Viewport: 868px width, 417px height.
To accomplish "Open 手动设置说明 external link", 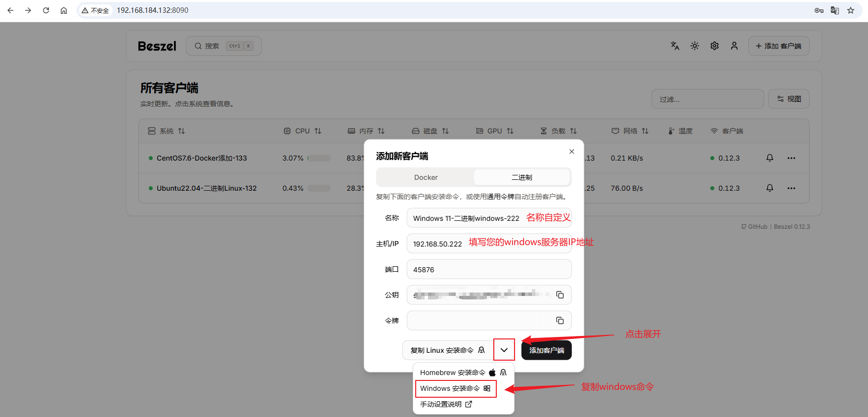I will pyautogui.click(x=446, y=404).
